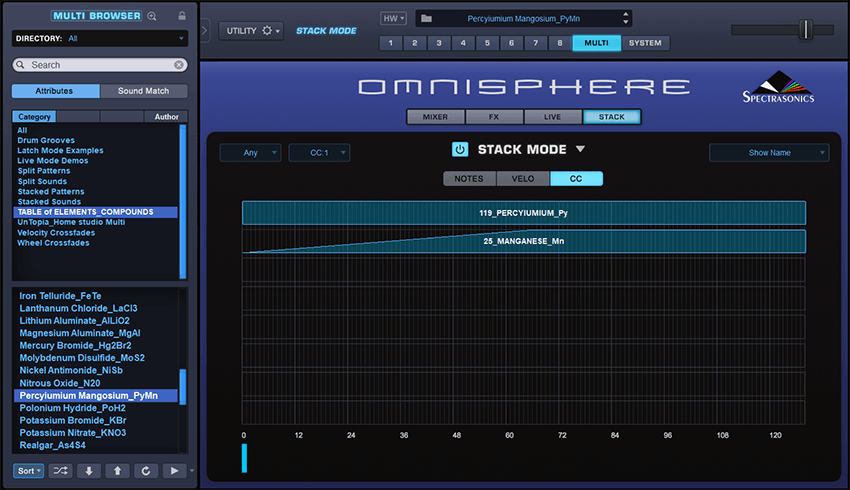The height and width of the screenshot is (490, 850).
Task: Click the CC value indicator bar
Action: coord(244,458)
